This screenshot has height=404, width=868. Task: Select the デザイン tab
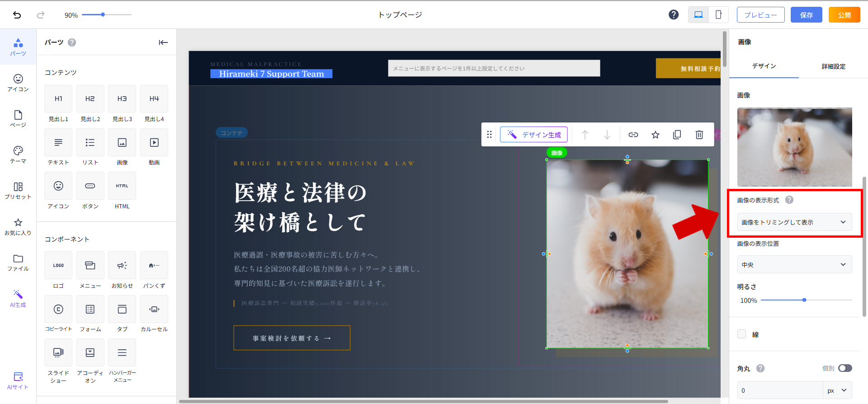point(764,66)
